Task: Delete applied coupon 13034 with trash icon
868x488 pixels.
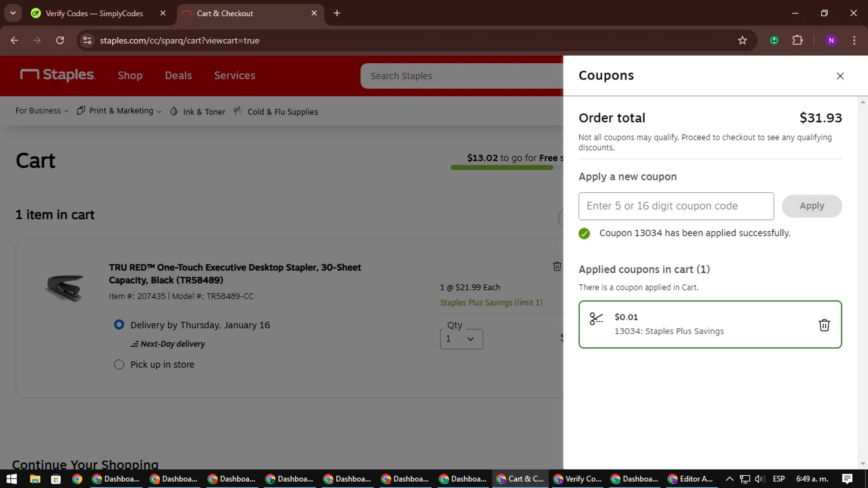Action: [x=824, y=325]
